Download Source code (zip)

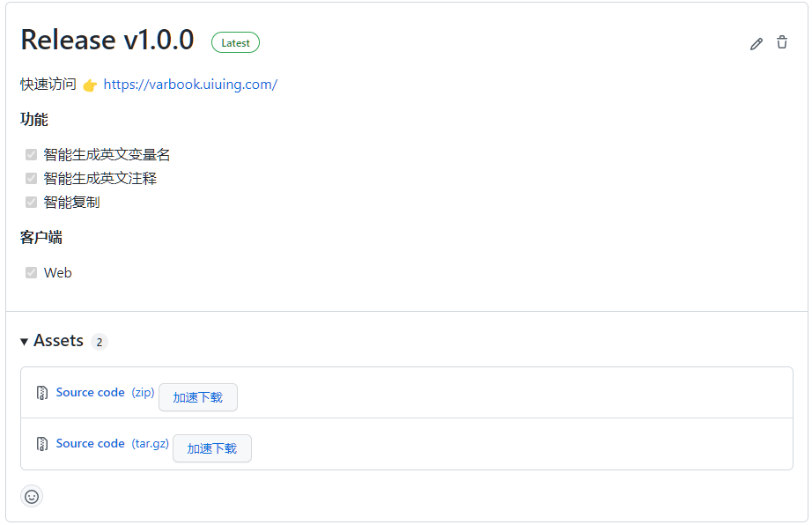pyautogui.click(x=105, y=393)
